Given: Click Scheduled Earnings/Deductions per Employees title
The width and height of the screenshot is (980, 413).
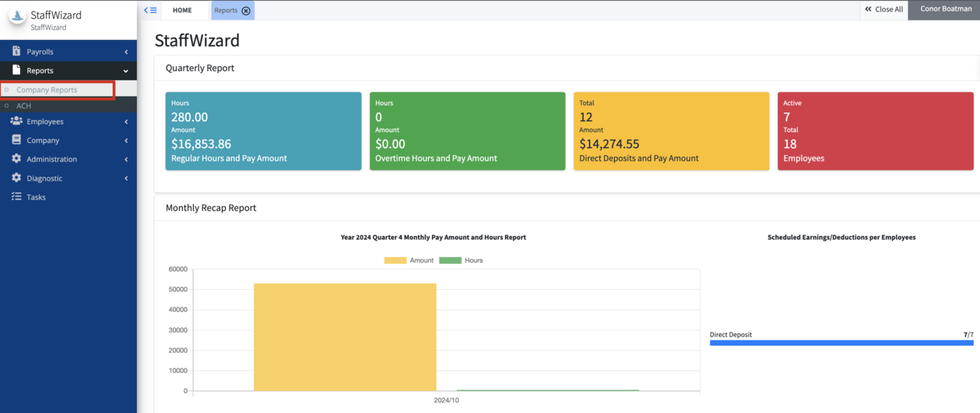Looking at the screenshot, I should tap(841, 237).
